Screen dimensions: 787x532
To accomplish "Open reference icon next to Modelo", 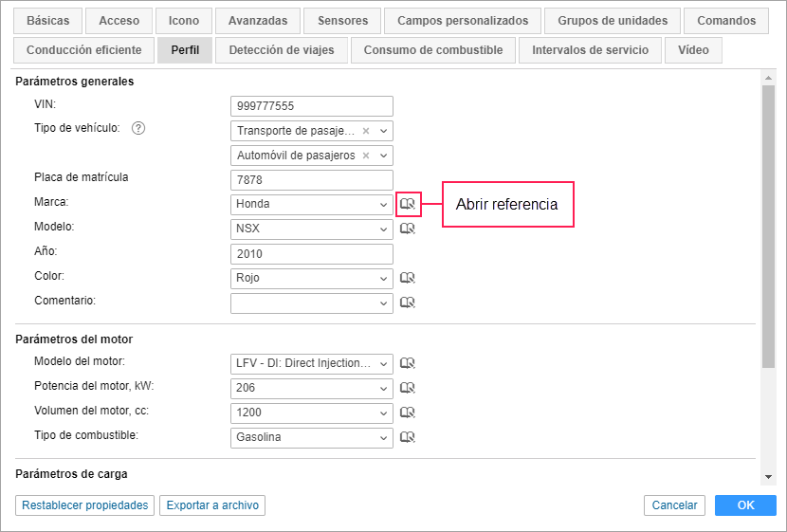I will [408, 229].
